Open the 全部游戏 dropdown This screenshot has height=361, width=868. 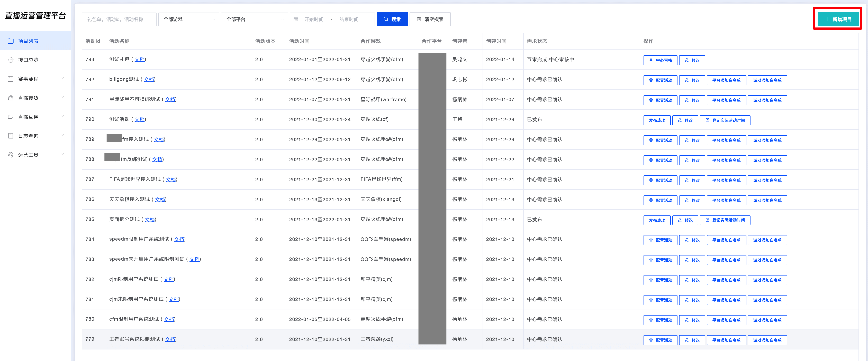[x=189, y=19]
